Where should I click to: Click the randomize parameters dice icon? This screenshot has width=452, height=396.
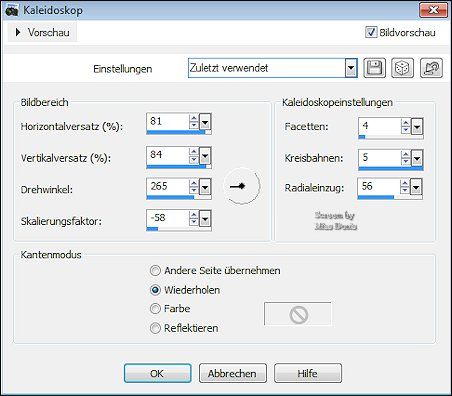[x=402, y=68]
